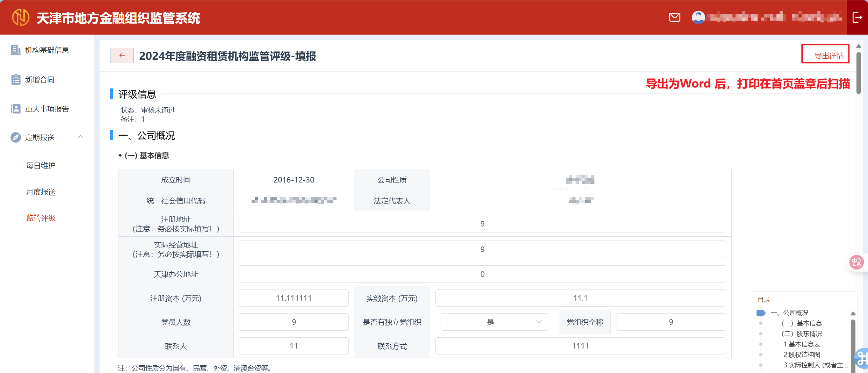
Task: Click the 导出详情 button
Action: (x=825, y=55)
